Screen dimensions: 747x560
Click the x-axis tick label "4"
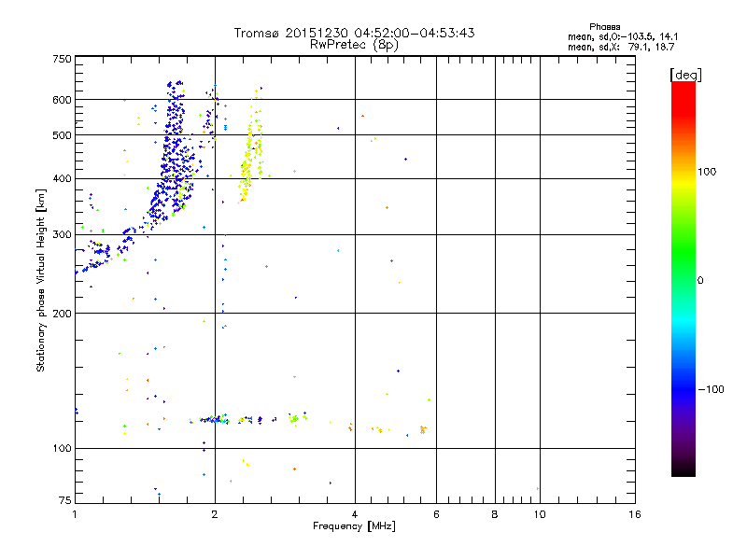coord(355,514)
